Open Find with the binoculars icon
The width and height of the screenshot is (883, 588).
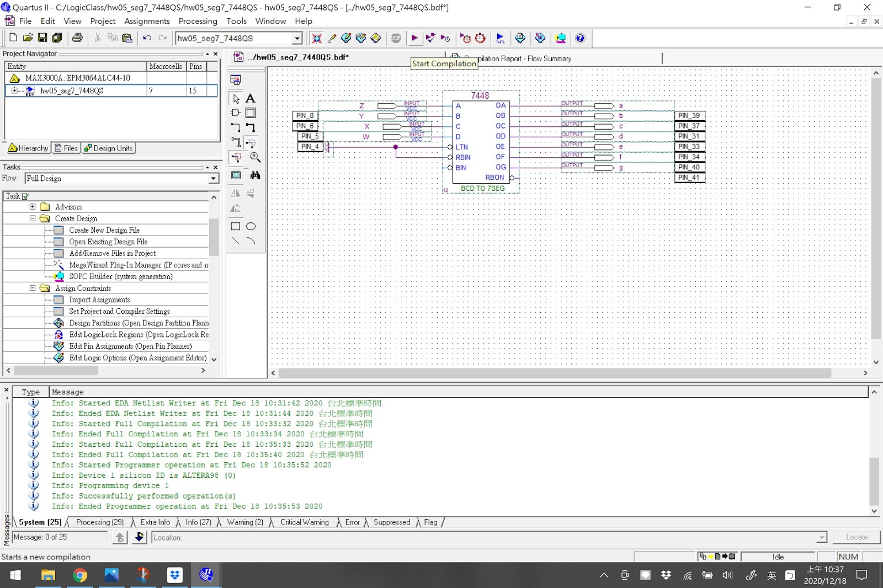[x=255, y=175]
